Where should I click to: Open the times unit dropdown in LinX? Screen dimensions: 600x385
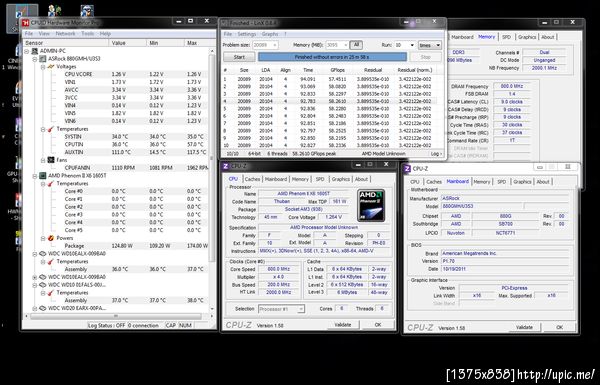(438, 45)
